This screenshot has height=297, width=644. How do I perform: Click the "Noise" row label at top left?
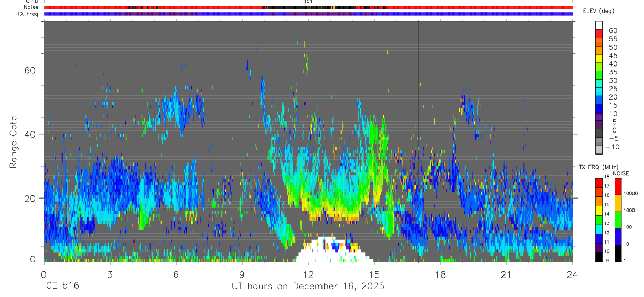[32, 7]
